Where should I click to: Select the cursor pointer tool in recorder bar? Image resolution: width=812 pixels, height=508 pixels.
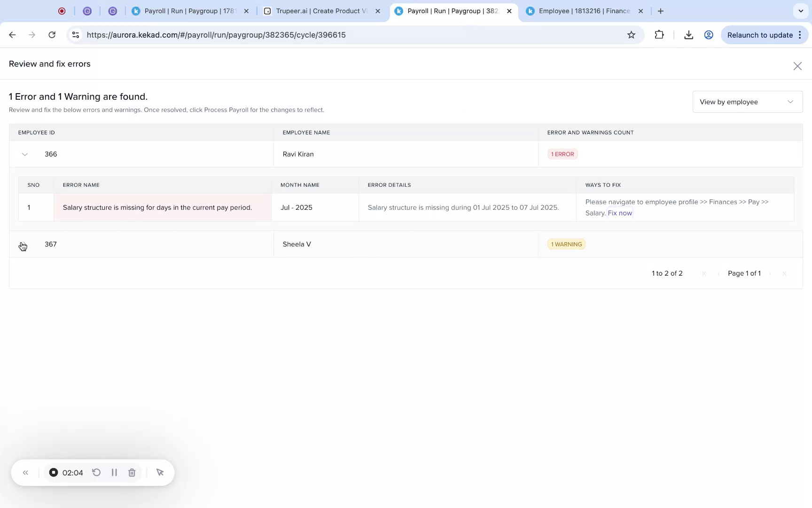pyautogui.click(x=160, y=472)
